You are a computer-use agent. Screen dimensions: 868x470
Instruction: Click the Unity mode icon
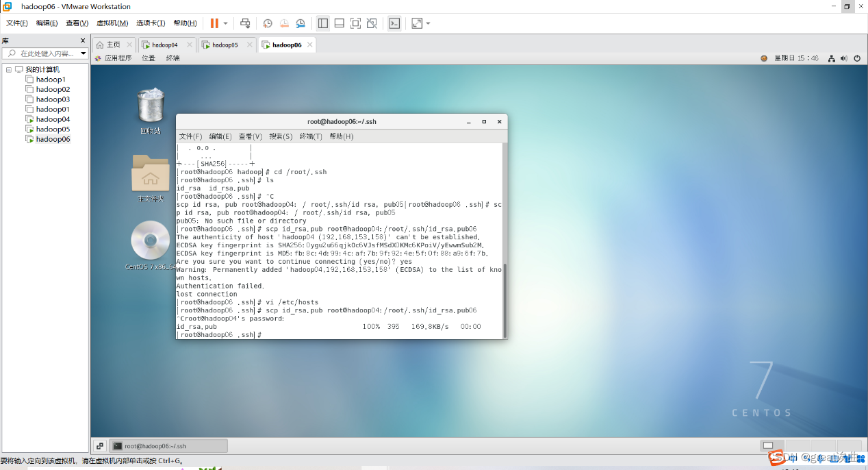(372, 23)
